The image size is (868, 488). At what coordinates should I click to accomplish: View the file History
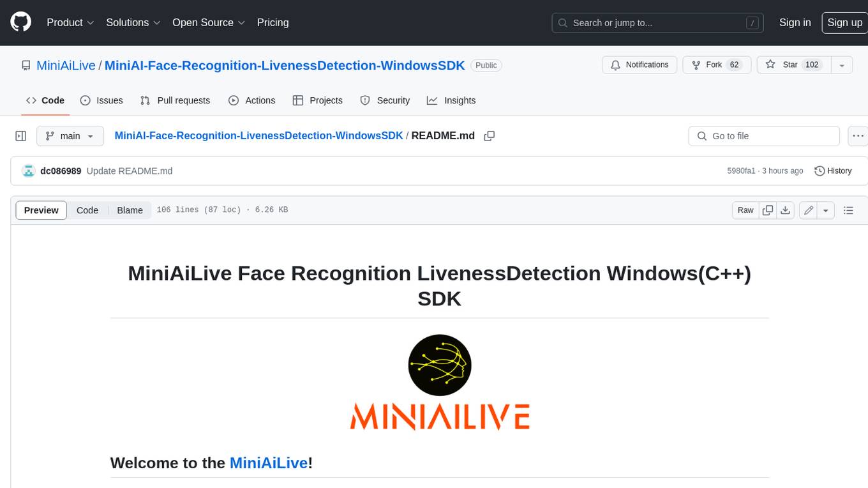[x=833, y=171]
